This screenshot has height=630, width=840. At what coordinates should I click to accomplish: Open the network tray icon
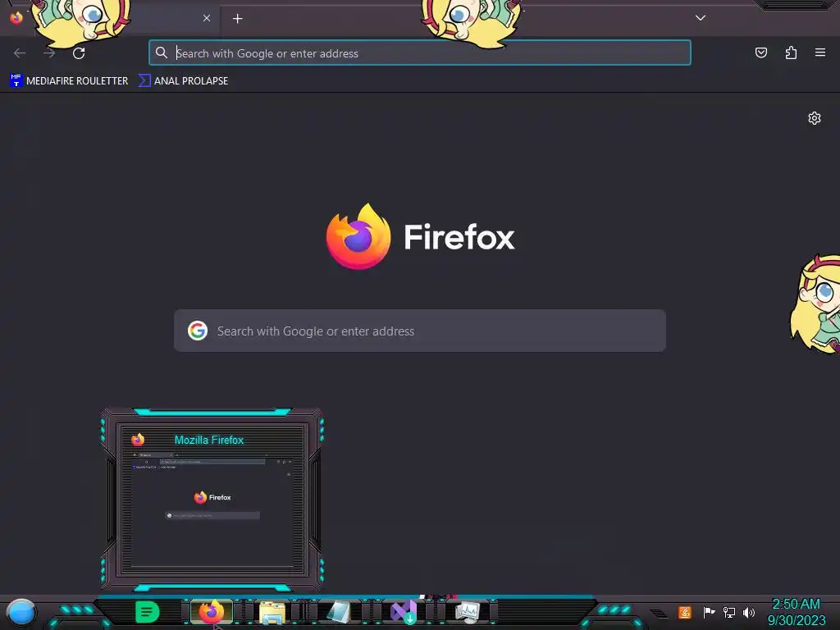(x=729, y=612)
